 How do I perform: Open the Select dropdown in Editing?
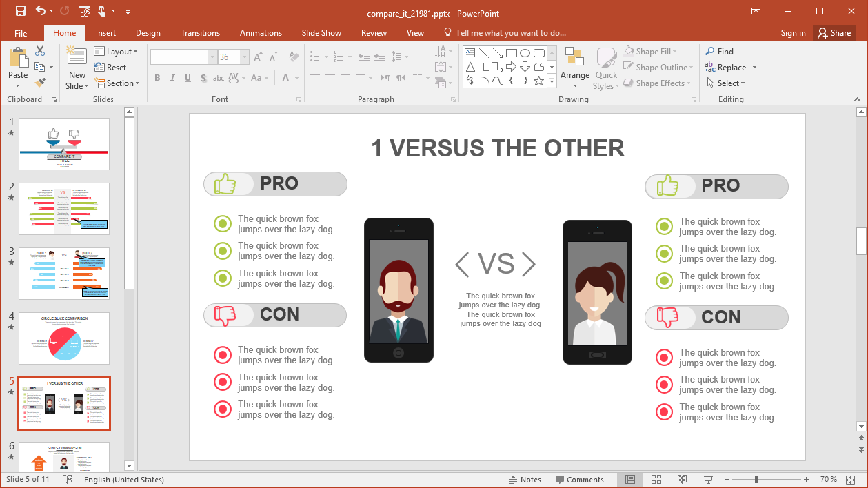coord(725,83)
